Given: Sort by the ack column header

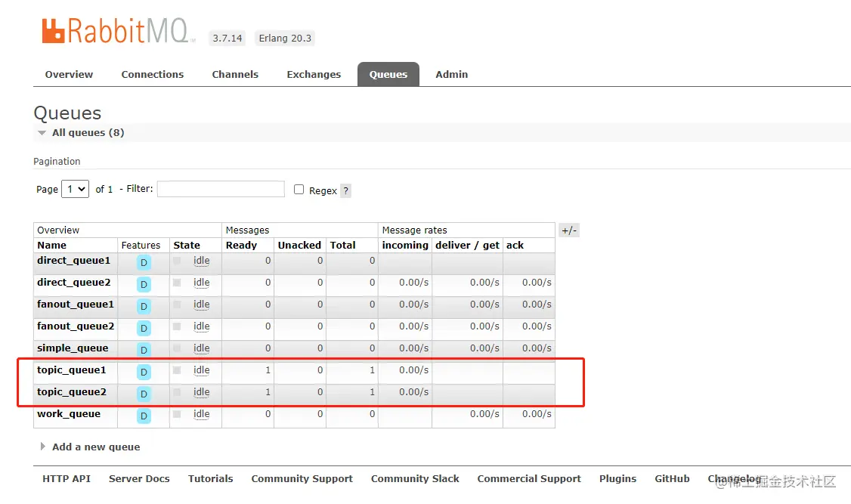Looking at the screenshot, I should tap(515, 246).
